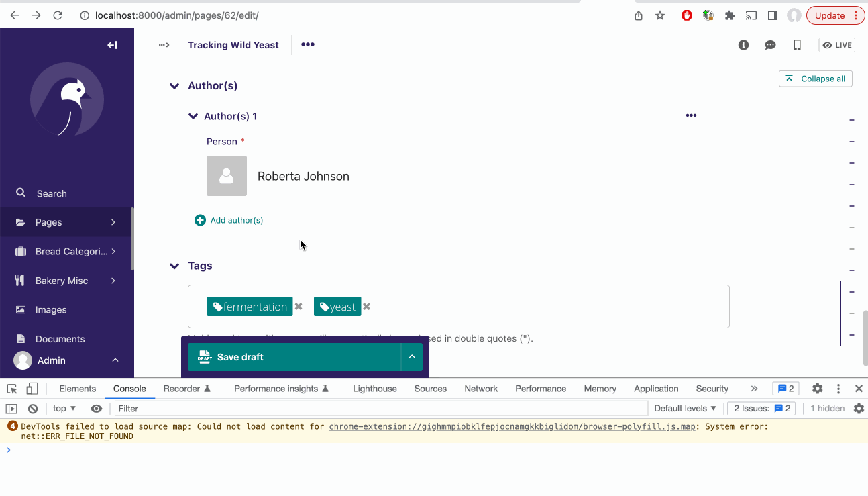The width and height of the screenshot is (868, 496).
Task: Clear the DevTools console
Action: (32, 408)
